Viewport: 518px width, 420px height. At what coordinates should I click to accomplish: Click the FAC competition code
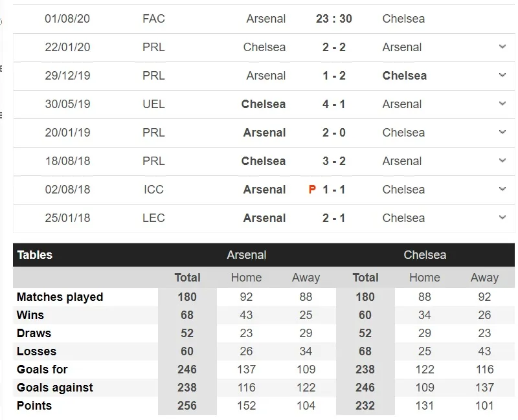pyautogui.click(x=155, y=19)
